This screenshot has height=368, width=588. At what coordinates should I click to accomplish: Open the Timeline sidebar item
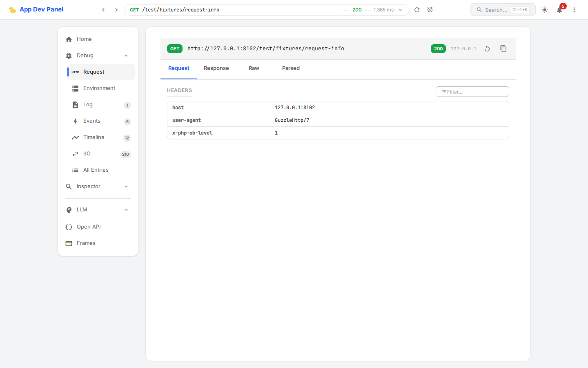point(94,137)
